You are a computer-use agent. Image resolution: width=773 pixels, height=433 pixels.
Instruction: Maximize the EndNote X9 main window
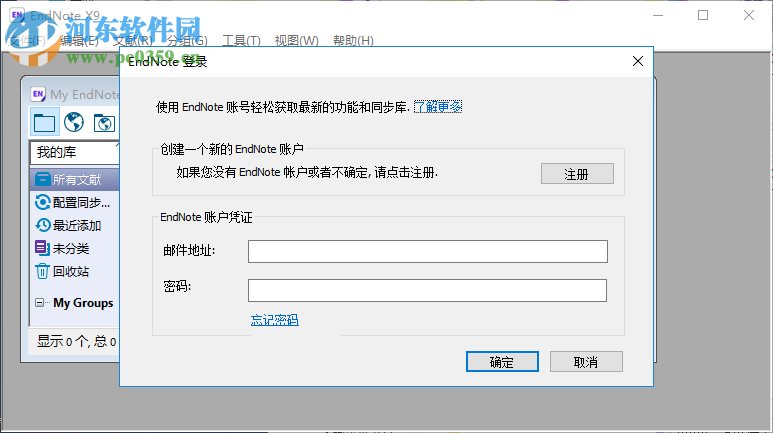click(x=703, y=15)
